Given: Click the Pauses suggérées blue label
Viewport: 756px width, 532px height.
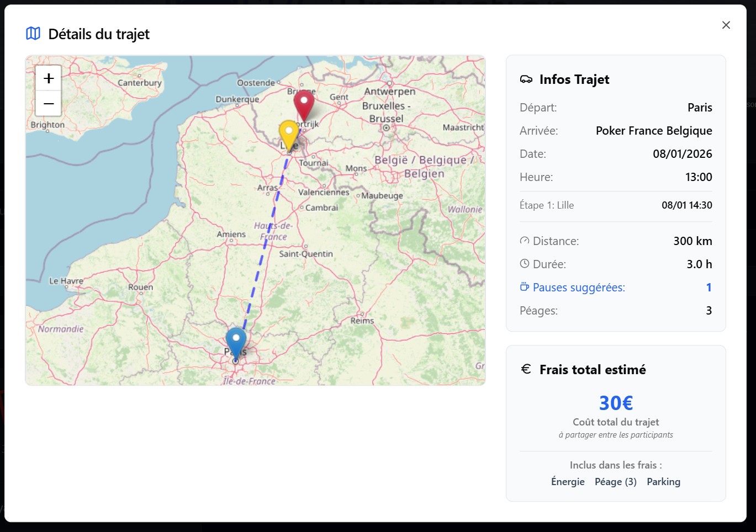Looking at the screenshot, I should coord(579,288).
